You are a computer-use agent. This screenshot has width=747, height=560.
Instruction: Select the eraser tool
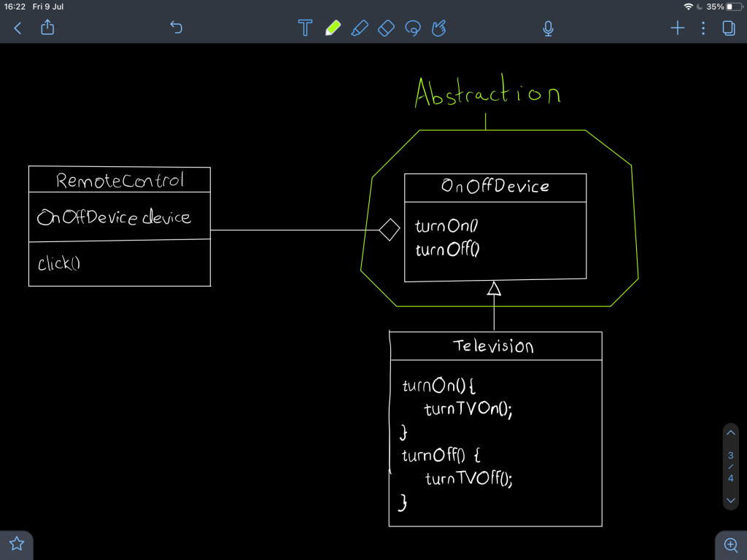pos(387,28)
